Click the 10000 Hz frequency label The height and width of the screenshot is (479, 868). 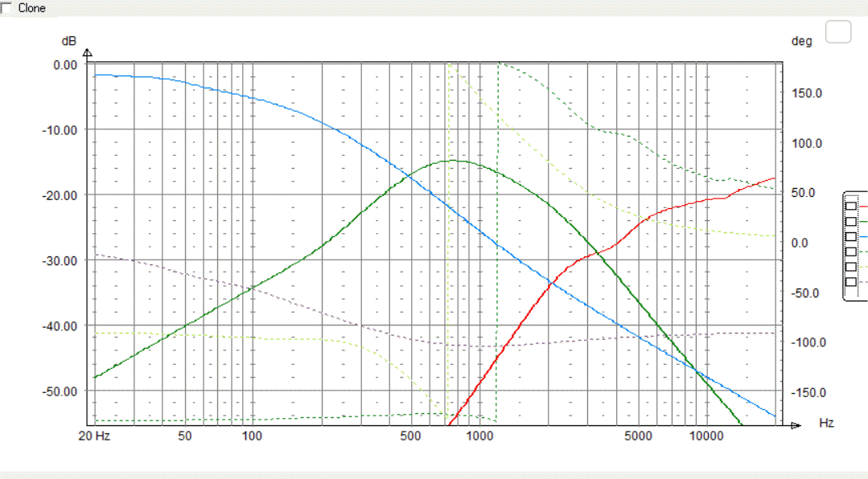[706, 436]
